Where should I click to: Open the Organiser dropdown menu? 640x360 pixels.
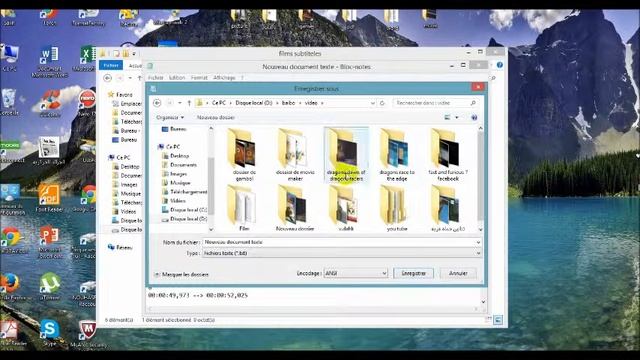[x=170, y=118]
